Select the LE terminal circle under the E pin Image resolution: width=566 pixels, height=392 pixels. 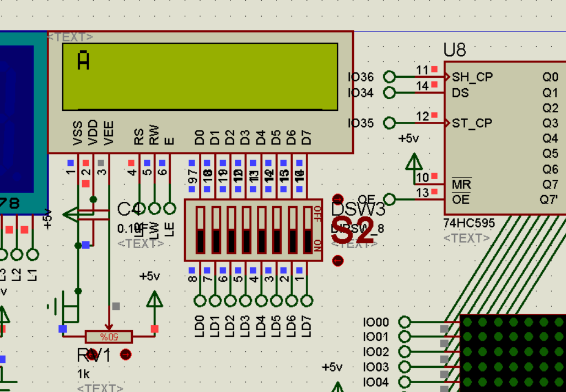pos(170,208)
